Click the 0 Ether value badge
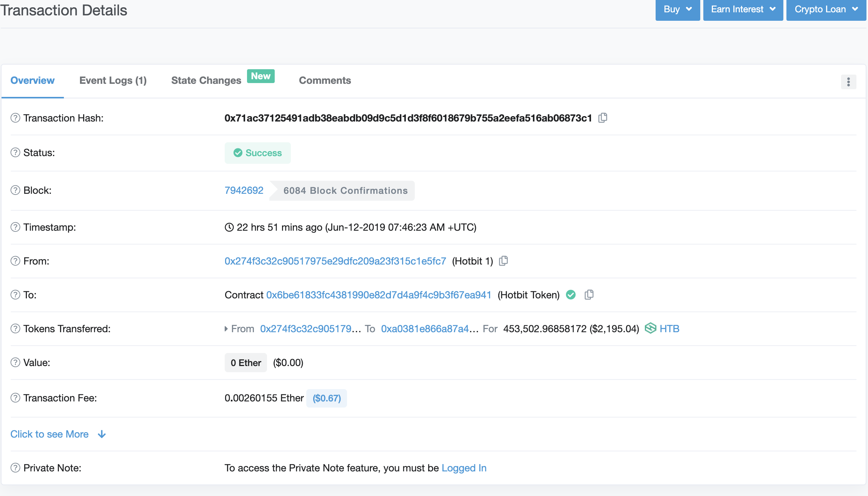868x496 pixels. tap(246, 363)
